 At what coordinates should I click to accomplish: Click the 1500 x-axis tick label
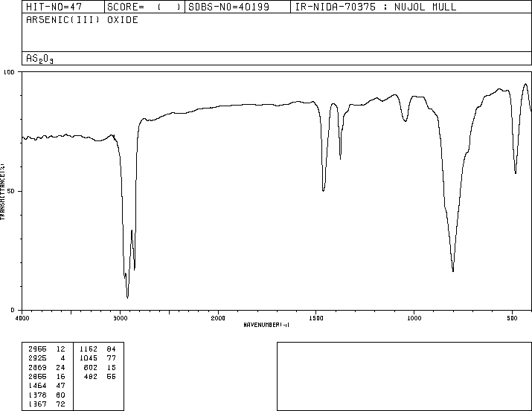pyautogui.click(x=316, y=318)
